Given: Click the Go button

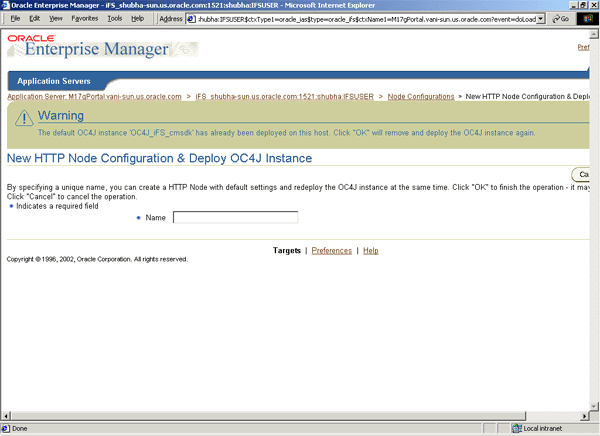Looking at the screenshot, I should pos(561,19).
